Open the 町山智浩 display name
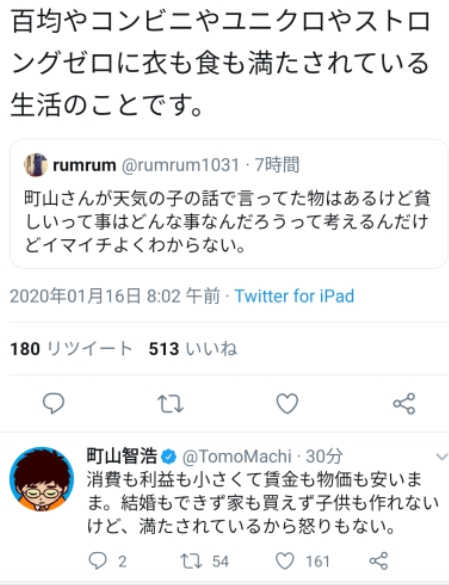 click(122, 456)
